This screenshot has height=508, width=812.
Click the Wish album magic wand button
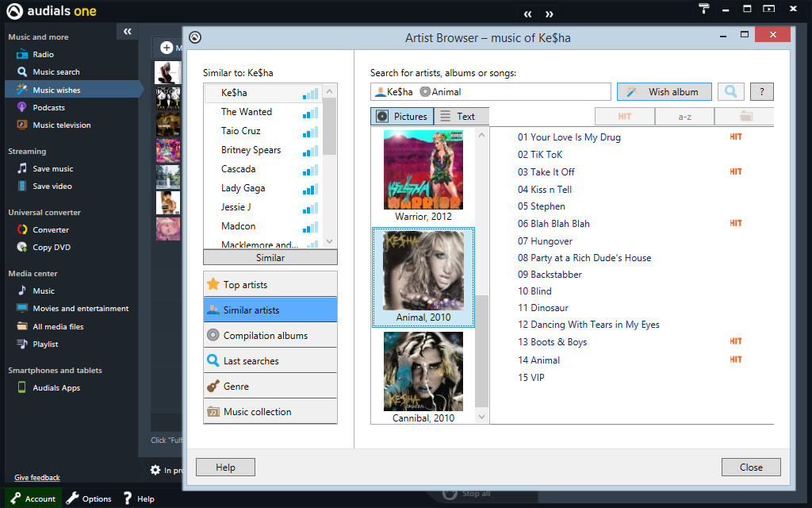pos(665,91)
